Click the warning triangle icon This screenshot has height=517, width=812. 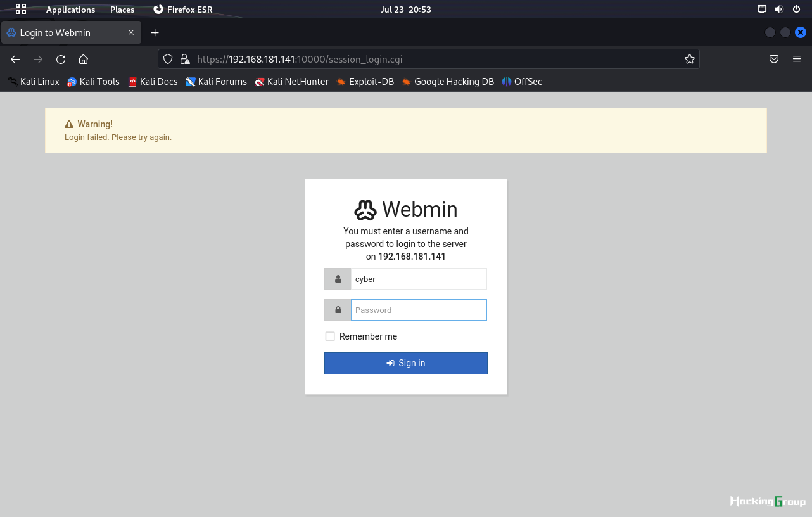pyautogui.click(x=69, y=124)
